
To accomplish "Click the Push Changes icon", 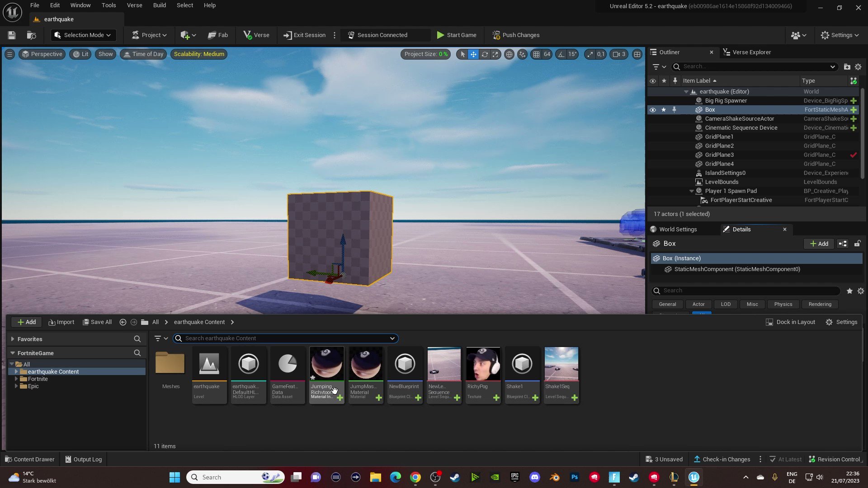I will pyautogui.click(x=496, y=35).
